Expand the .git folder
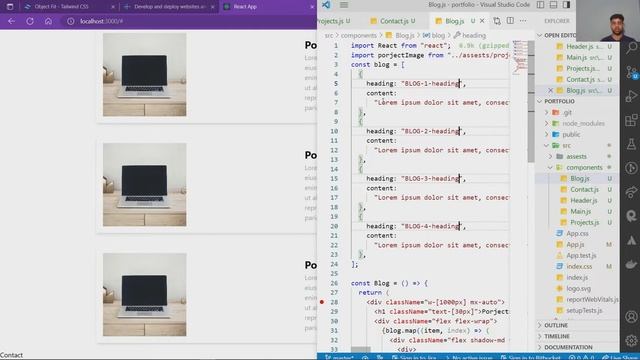This screenshot has width=640, height=360. 547,112
